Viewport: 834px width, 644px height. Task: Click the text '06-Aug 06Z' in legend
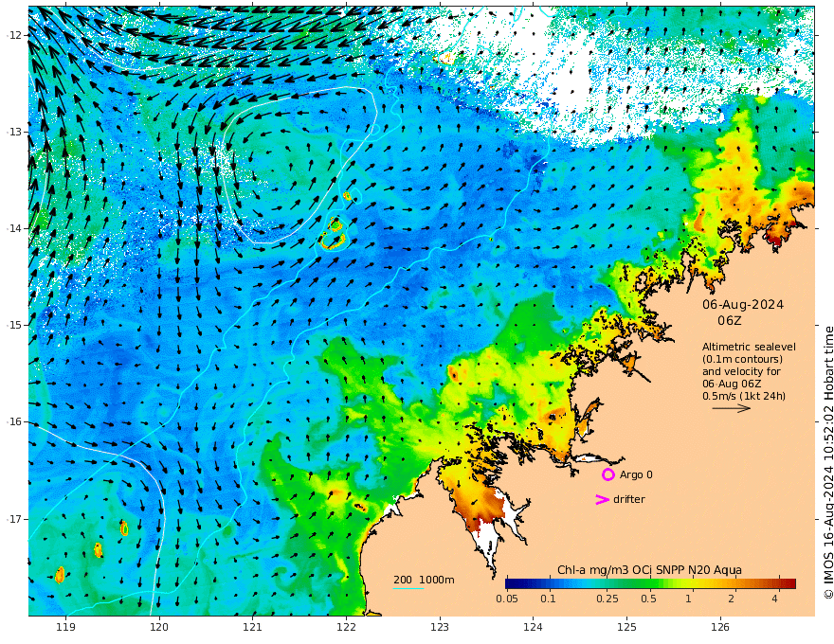(732, 384)
